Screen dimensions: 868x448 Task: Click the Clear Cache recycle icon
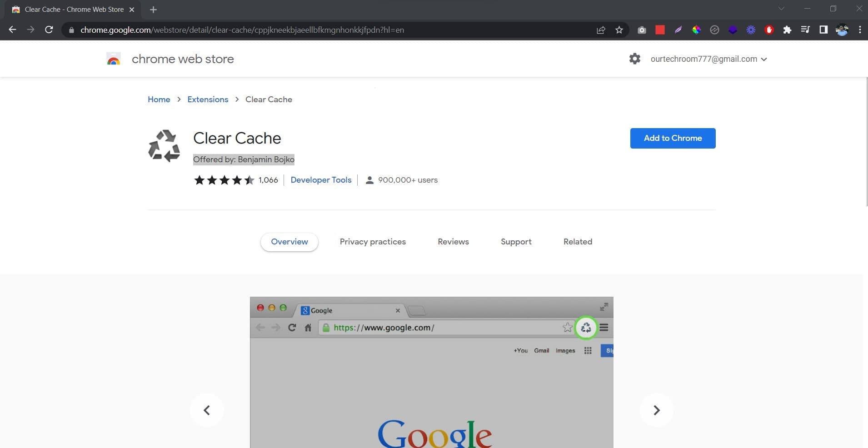point(164,145)
